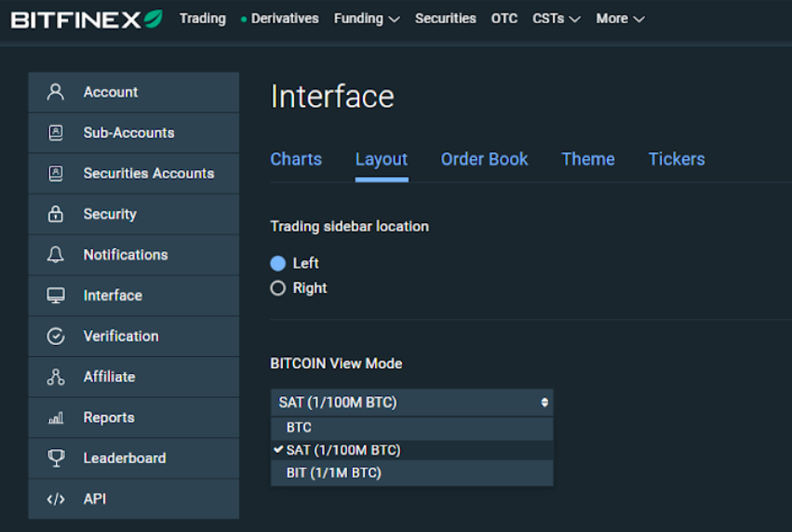Go to Leaderboard in sidebar
The width and height of the screenshot is (792, 532).
point(134,458)
